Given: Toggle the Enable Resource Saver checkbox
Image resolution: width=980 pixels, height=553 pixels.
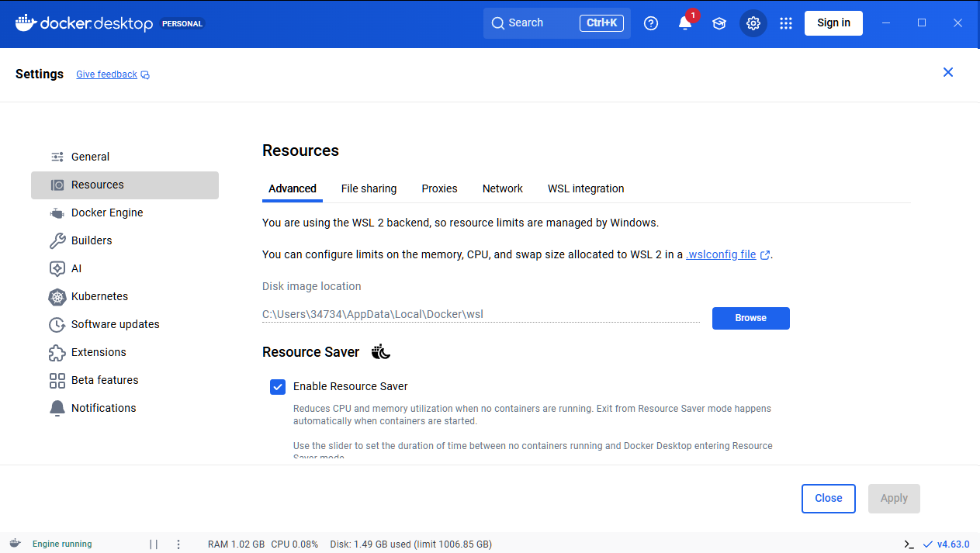Looking at the screenshot, I should (x=278, y=386).
